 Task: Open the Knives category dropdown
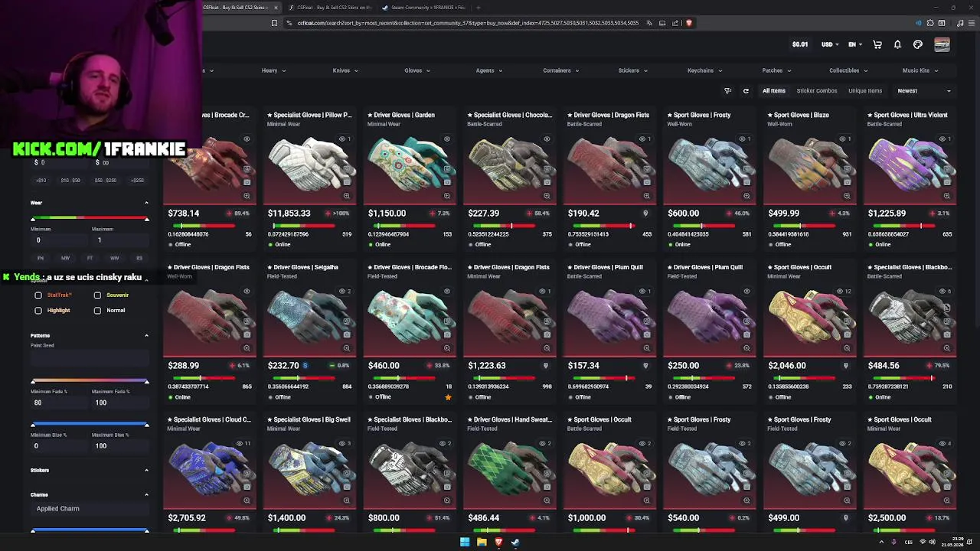click(x=345, y=70)
